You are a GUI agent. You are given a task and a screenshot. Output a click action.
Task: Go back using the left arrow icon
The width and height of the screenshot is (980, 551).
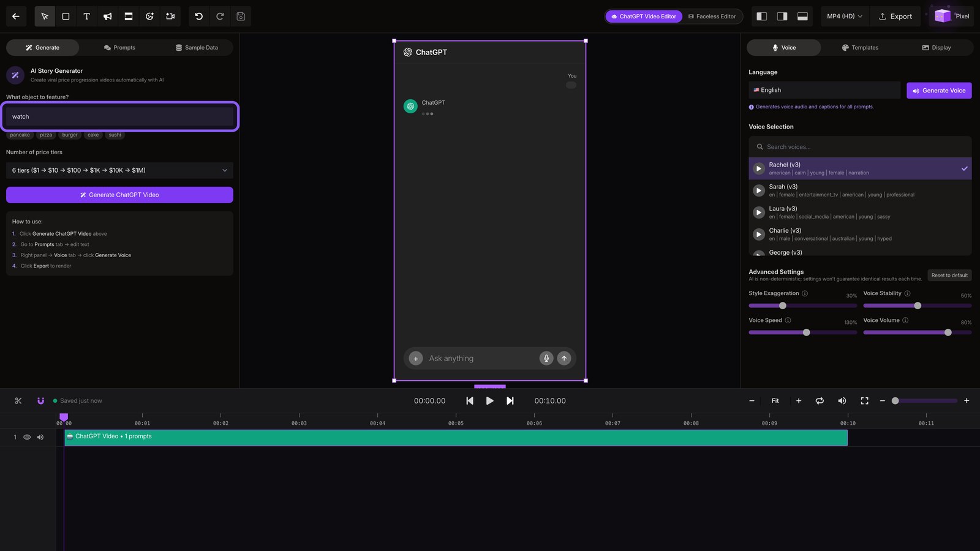16,17
